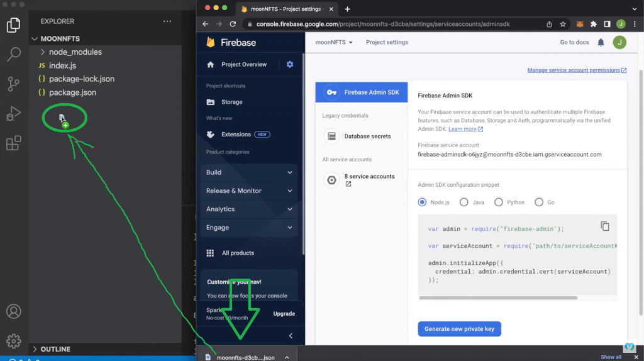Screen dimensions: 644x361
Task: Open the VS Code Explorer view icon
Action: pos(14,25)
